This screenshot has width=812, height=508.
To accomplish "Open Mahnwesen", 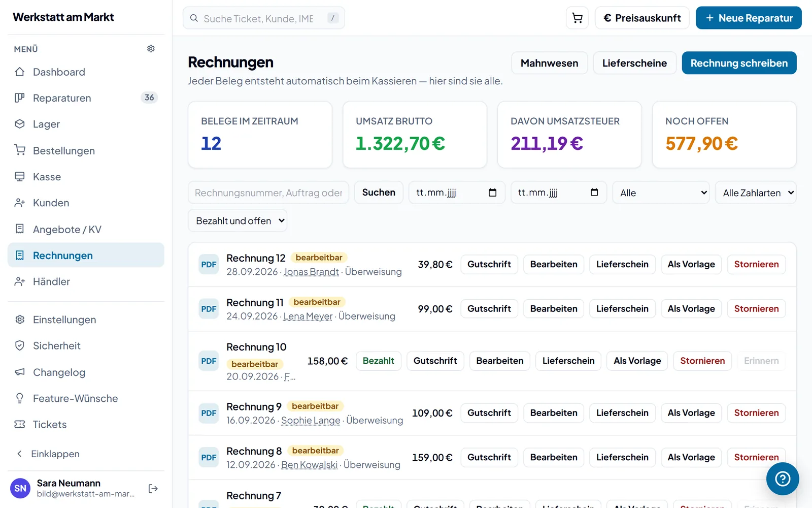I will 549,63.
